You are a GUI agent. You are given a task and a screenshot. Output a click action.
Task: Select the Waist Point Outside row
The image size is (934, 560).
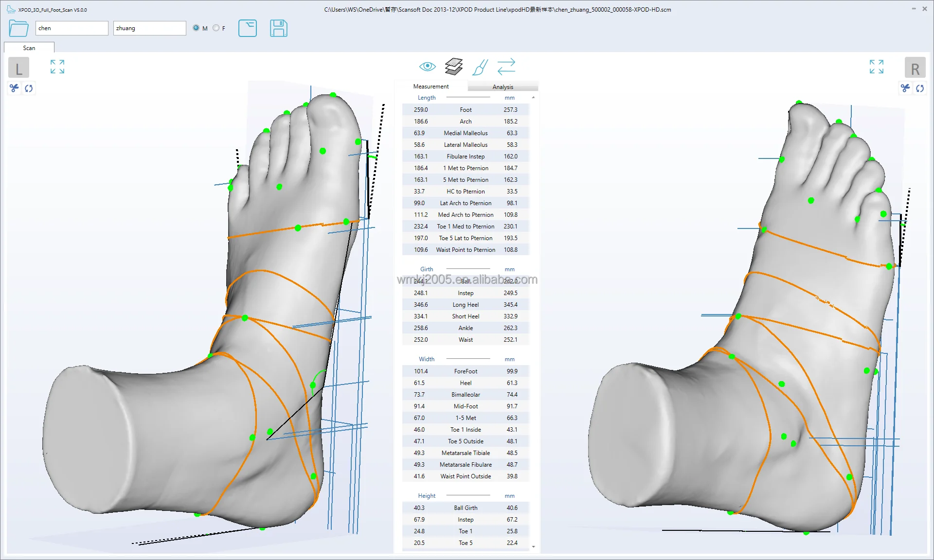coord(466,476)
